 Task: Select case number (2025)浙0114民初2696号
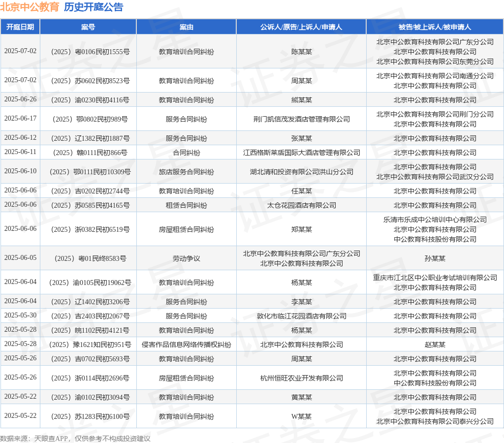tap(90, 378)
